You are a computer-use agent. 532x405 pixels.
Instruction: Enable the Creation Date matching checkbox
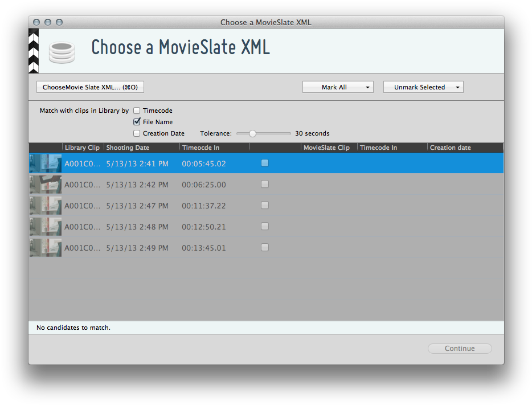point(137,133)
